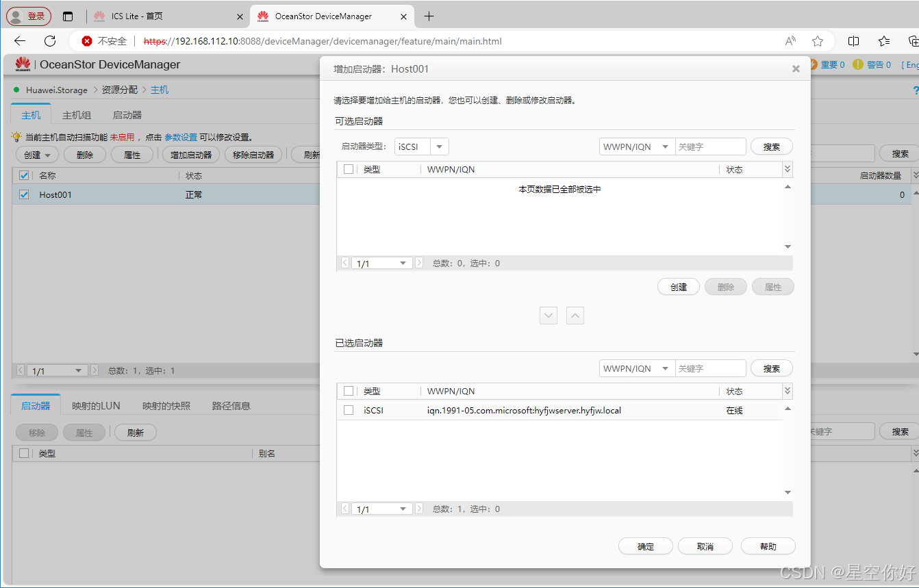Open split screen icon

[854, 41]
